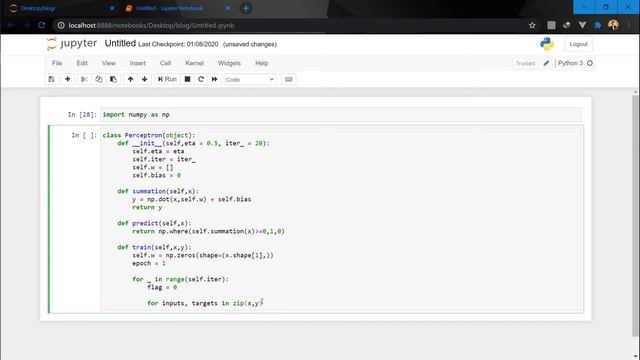This screenshot has height=360, width=640.
Task: Click the Python logo icon
Action: click(x=547, y=44)
